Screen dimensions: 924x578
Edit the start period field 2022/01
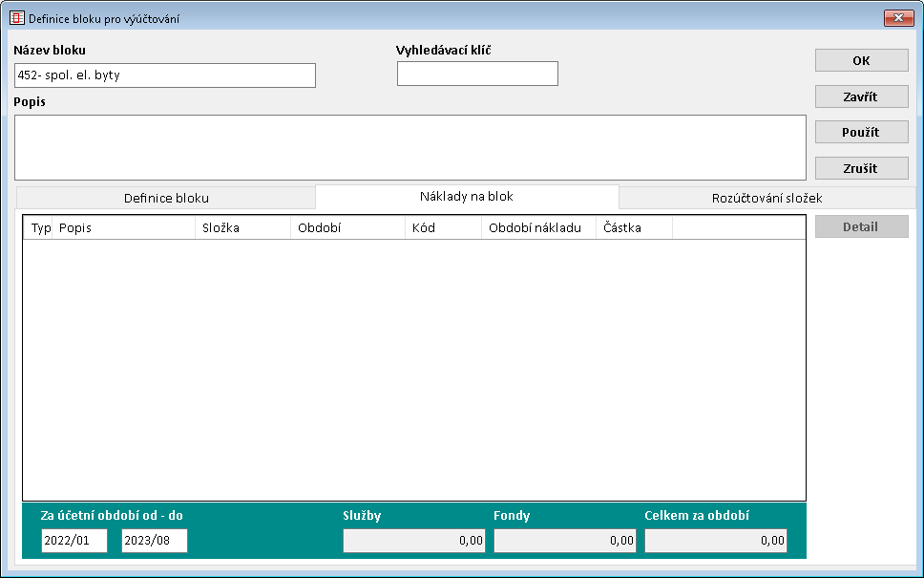point(74,541)
